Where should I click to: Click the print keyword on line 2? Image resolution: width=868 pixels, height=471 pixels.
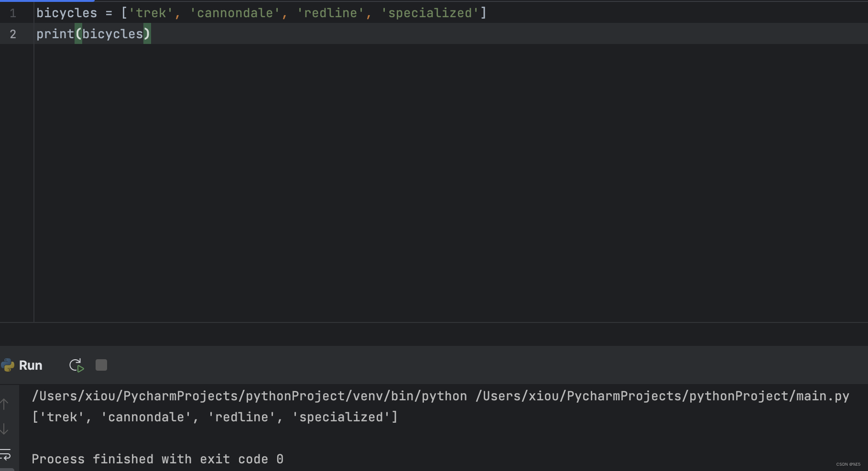click(55, 34)
